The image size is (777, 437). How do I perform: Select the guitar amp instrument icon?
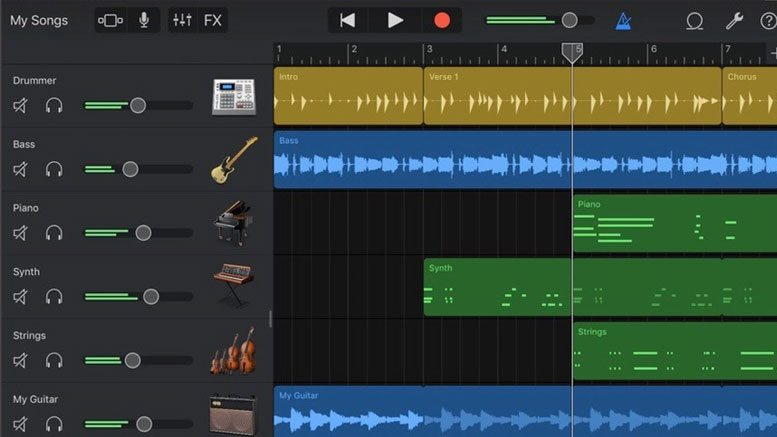click(x=233, y=415)
